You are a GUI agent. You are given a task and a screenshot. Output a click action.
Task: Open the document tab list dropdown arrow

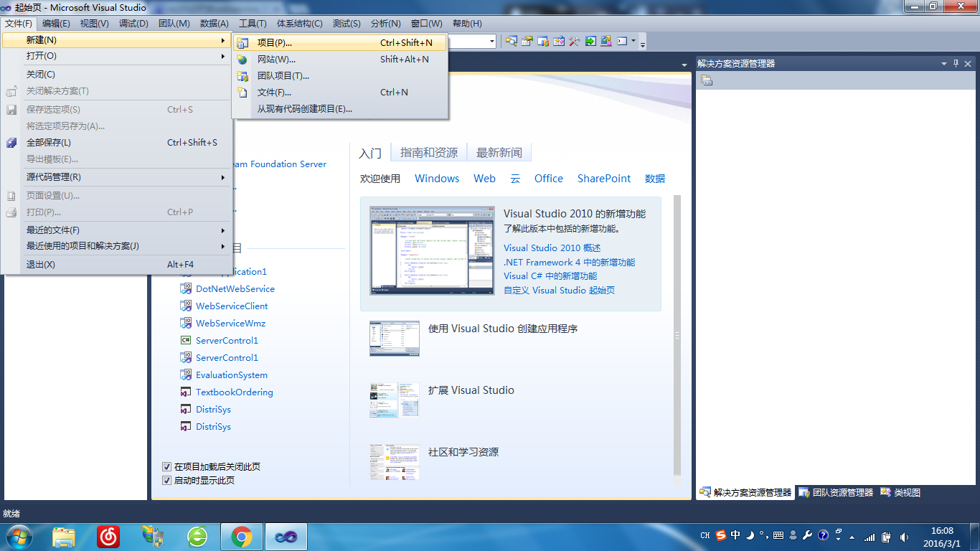pyautogui.click(x=684, y=65)
